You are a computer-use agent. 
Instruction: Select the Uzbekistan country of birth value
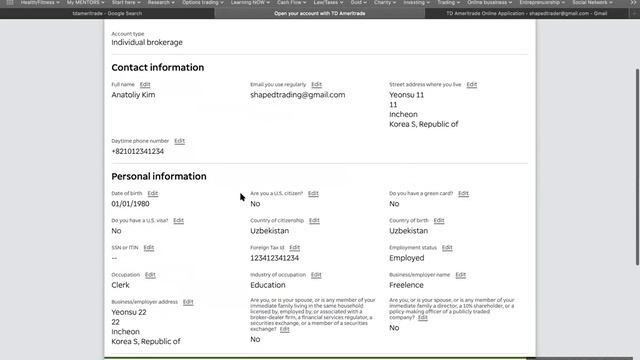(x=408, y=231)
